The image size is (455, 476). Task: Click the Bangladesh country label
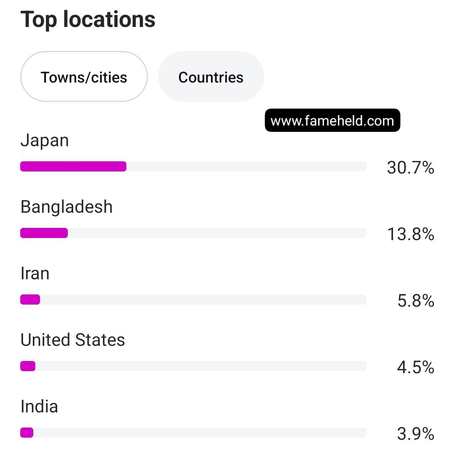click(x=67, y=207)
